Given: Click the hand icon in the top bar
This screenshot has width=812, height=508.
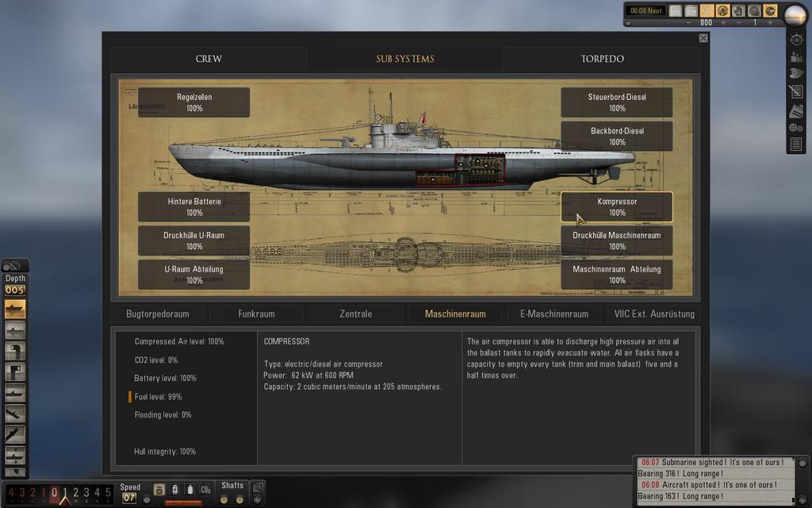Looking at the screenshot, I should pos(739,10).
